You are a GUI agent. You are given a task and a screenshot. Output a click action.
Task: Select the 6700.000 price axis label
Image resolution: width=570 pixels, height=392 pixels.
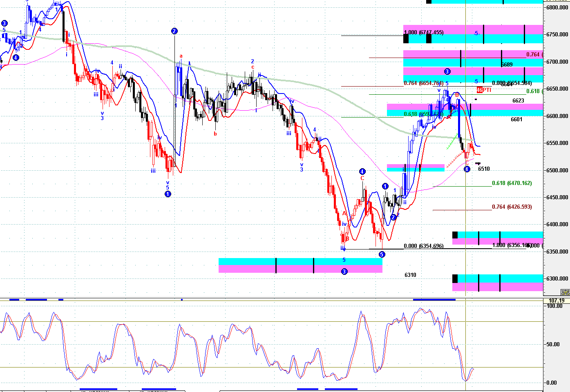pos(557,62)
